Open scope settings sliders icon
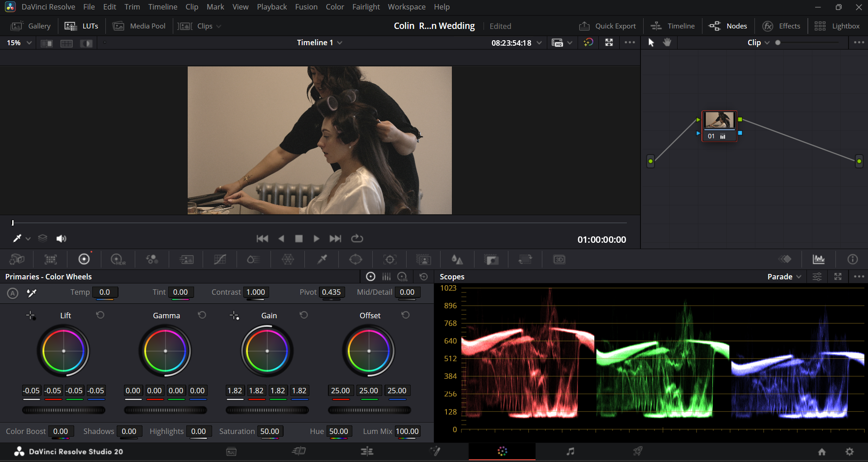This screenshot has width=868, height=462. click(817, 277)
